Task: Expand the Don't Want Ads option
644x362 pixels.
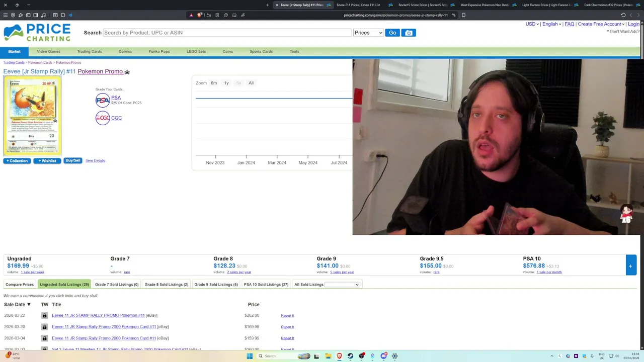Action: (x=623, y=32)
